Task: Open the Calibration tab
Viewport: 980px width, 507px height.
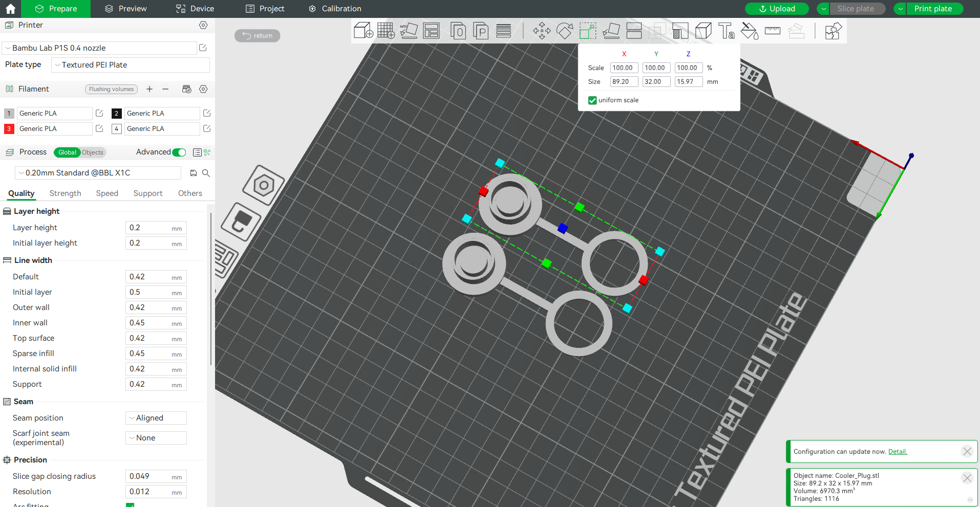Action: coord(335,9)
